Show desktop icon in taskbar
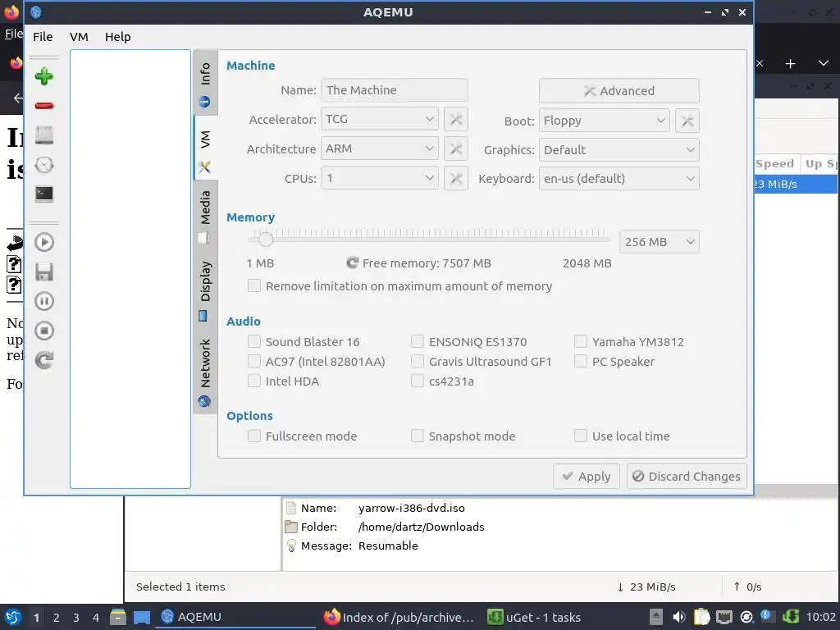 [141, 617]
